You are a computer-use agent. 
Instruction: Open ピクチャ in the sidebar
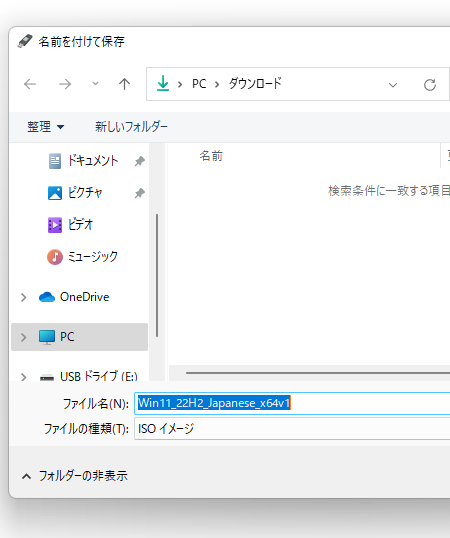point(85,192)
